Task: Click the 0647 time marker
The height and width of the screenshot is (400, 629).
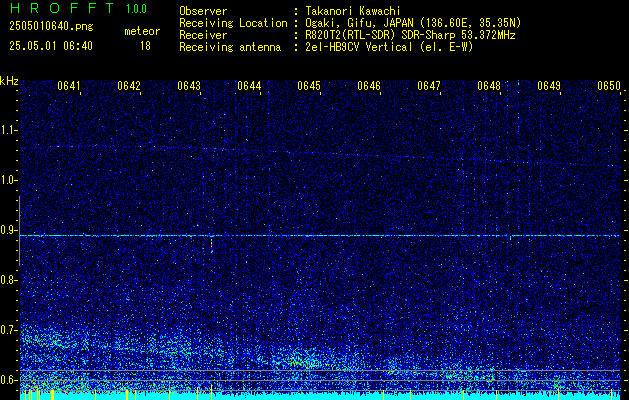Action: click(x=429, y=86)
